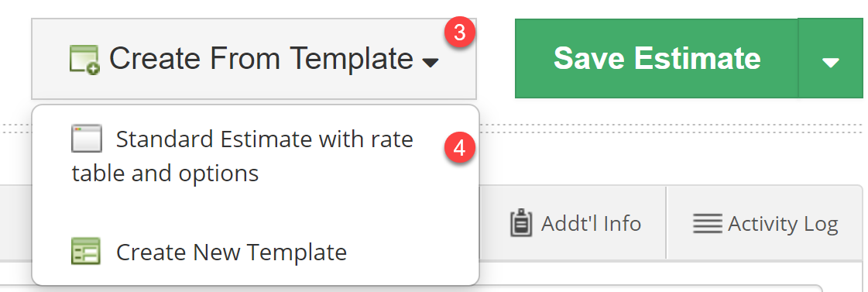Click the clipboard icon on Addt'l Info
The width and height of the screenshot is (868, 292).
point(521,223)
